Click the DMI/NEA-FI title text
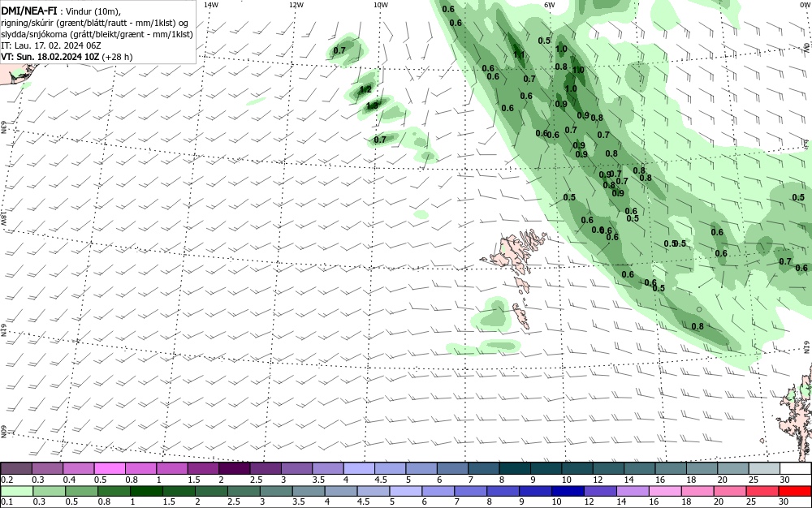This screenshot has width=812, height=508. pos(29,12)
